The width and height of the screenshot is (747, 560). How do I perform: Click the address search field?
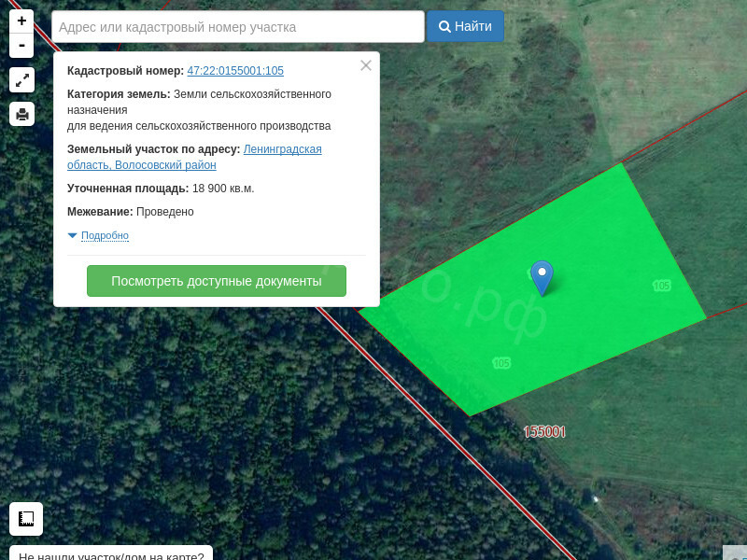coord(238,27)
